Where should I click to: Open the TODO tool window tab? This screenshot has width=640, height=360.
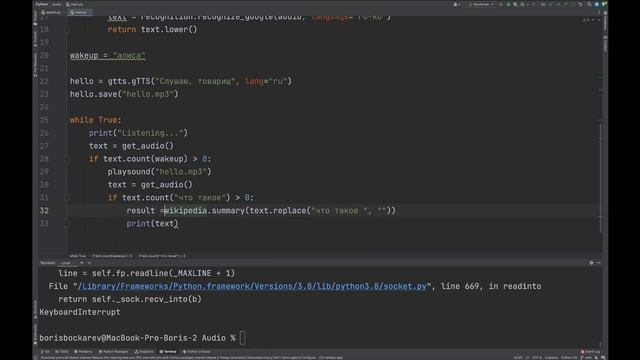coord(62,351)
